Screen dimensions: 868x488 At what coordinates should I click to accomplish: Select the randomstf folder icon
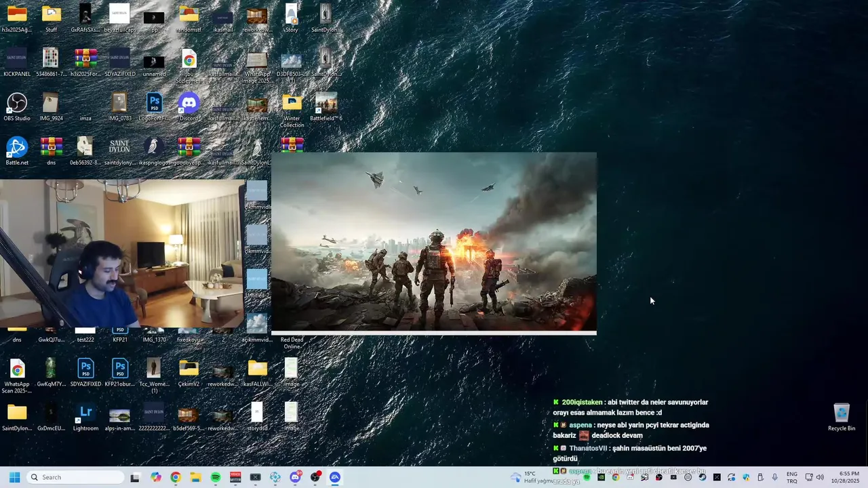coord(189,18)
